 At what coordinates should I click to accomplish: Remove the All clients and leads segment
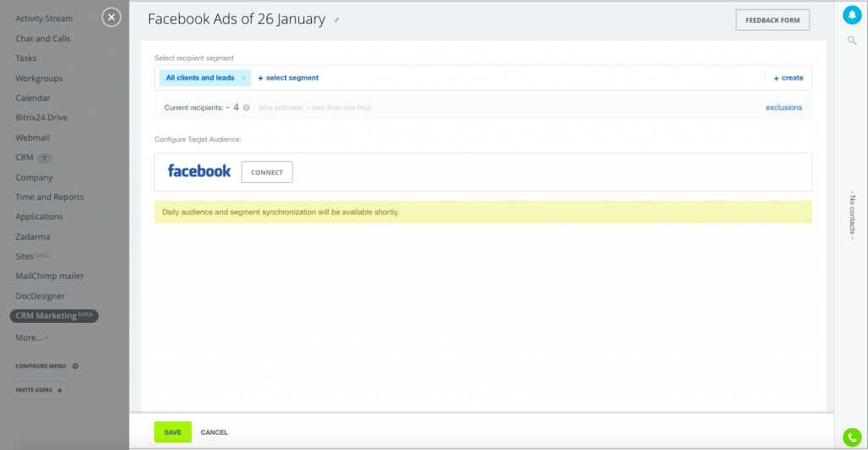click(x=243, y=78)
